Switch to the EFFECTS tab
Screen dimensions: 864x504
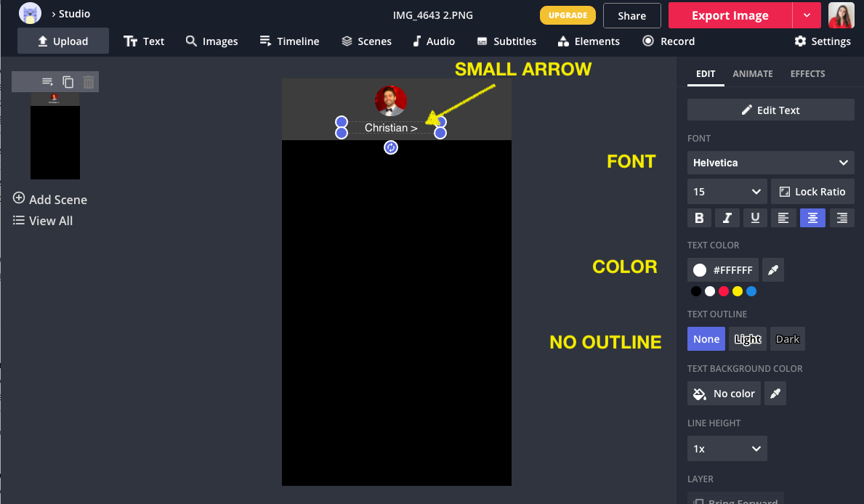pyautogui.click(x=808, y=74)
